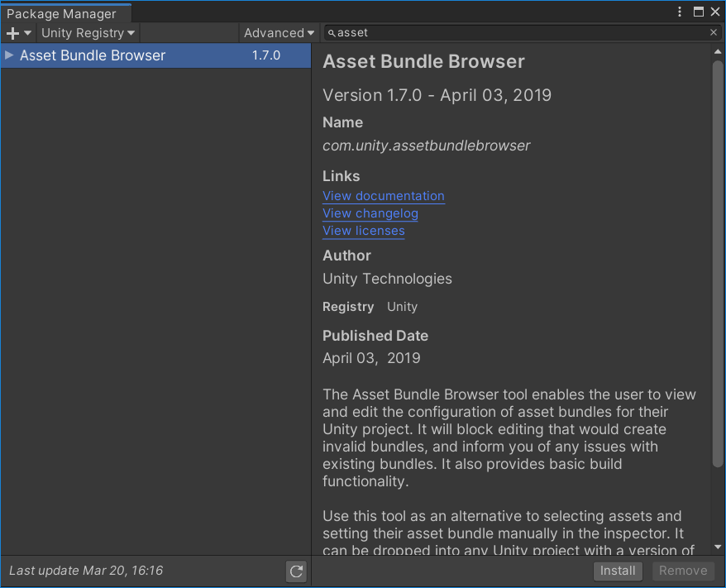726x588 pixels.
Task: Select Asset Bundle Browser in package list
Action: coord(155,55)
